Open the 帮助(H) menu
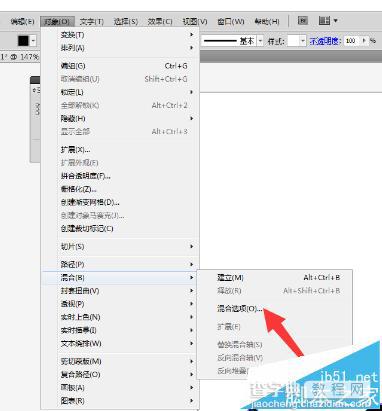Screen dimensions: 382x411 (267, 22)
